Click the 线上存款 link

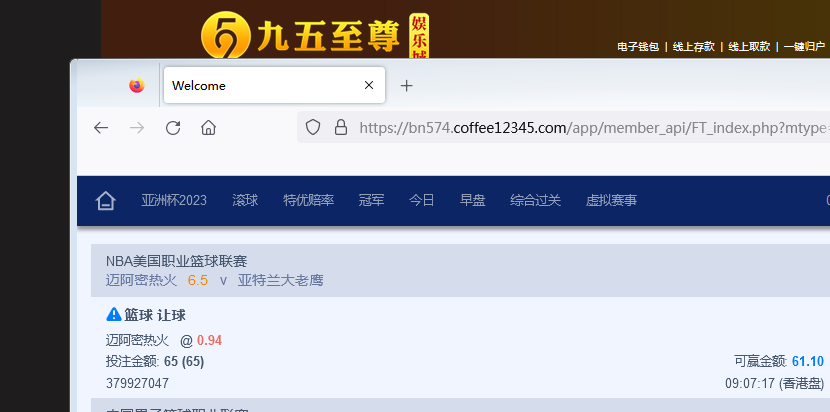(693, 47)
